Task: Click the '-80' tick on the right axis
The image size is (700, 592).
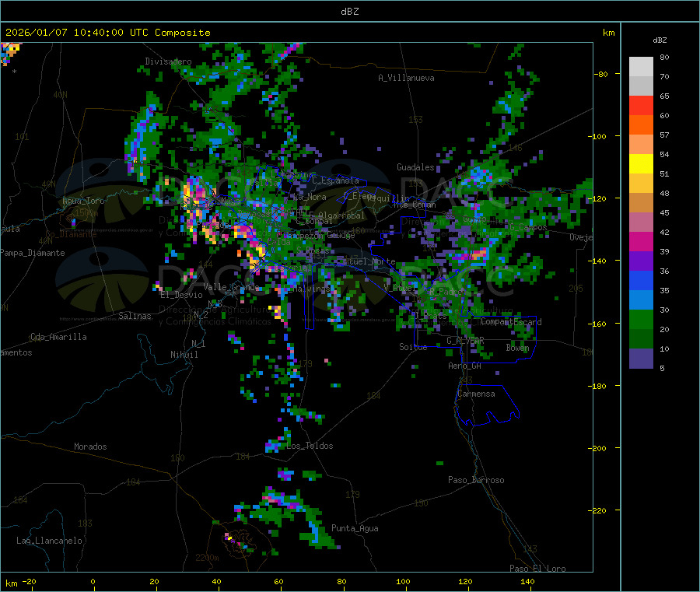Action: tap(601, 74)
